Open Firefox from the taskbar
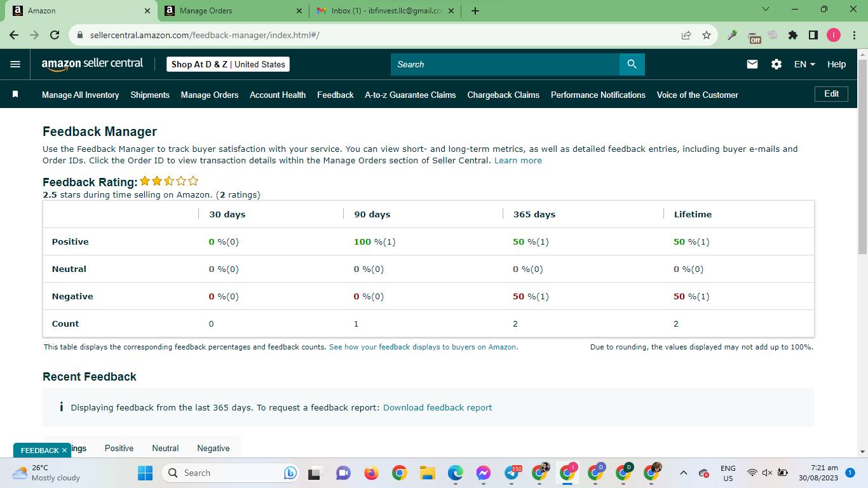 [371, 473]
